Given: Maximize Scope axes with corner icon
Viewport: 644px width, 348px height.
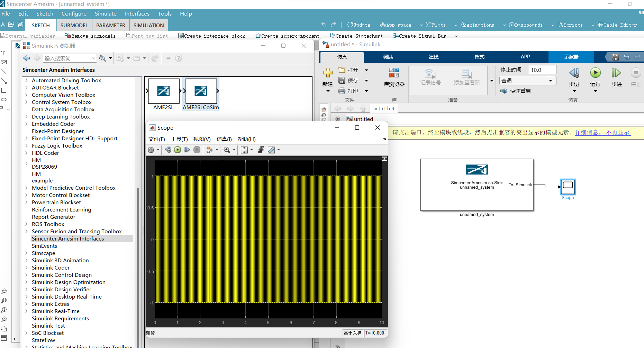Looking at the screenshot, I should tap(384, 159).
